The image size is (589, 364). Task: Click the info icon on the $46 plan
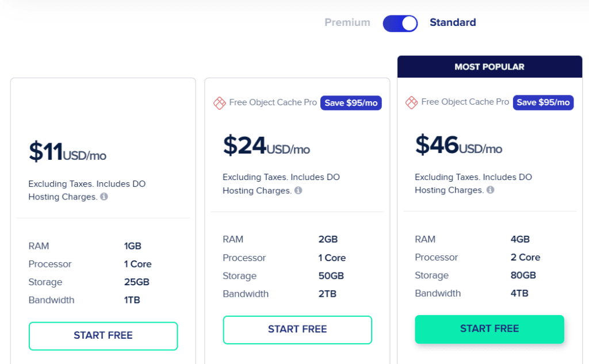pos(490,190)
